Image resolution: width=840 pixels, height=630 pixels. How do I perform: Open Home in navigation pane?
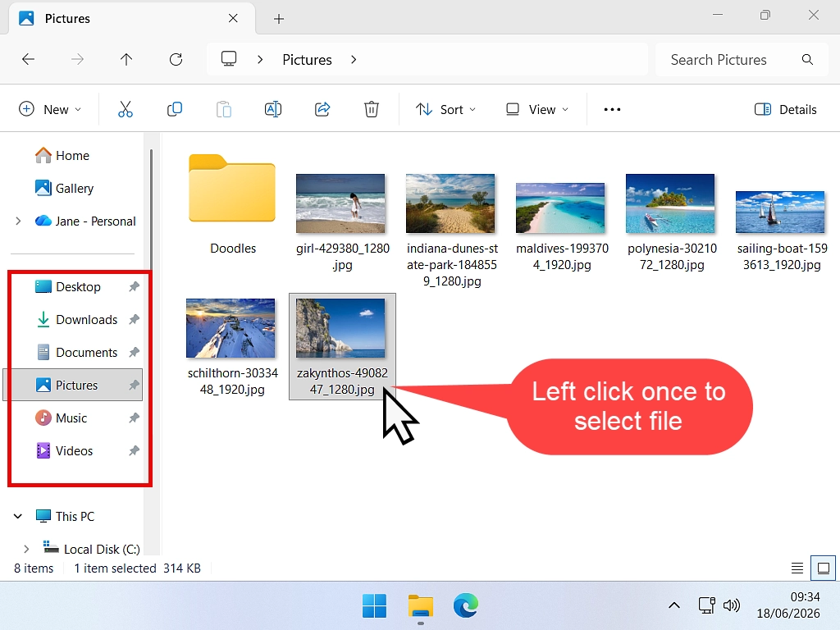[x=62, y=155]
